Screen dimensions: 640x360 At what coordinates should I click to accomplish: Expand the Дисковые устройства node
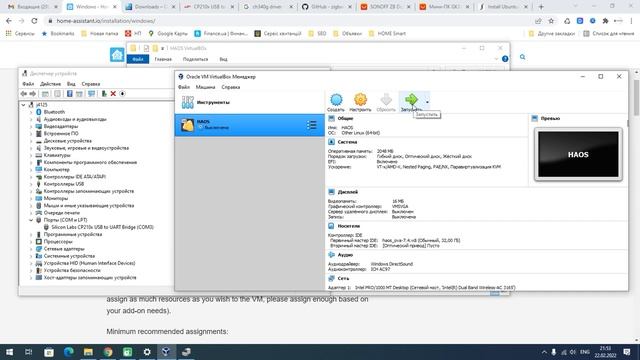[31, 141]
